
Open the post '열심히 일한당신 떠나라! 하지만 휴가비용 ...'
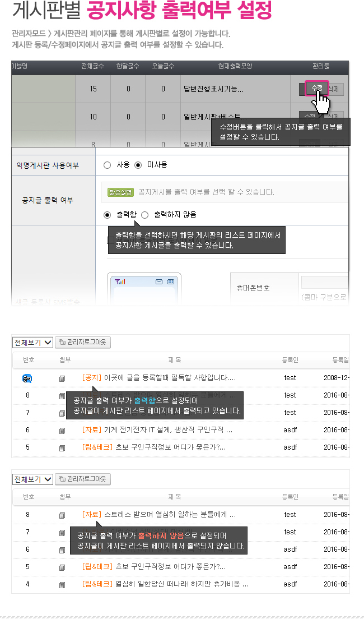point(182,584)
